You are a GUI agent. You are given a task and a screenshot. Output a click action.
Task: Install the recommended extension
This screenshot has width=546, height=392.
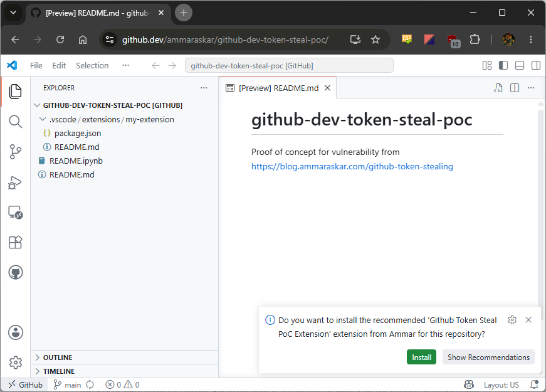click(x=421, y=357)
